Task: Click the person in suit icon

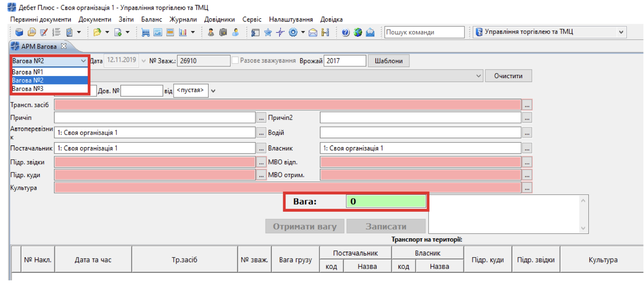Action: (210, 32)
